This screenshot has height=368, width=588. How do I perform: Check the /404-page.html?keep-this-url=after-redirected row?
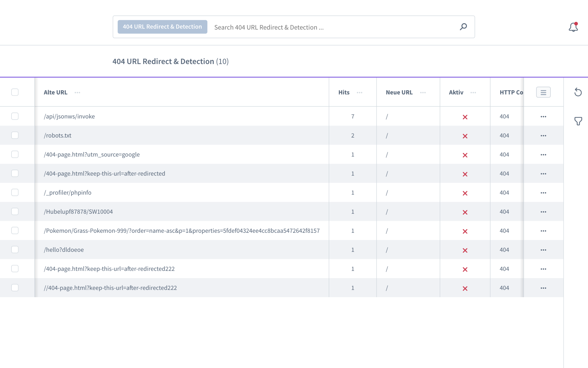pyautogui.click(x=15, y=173)
